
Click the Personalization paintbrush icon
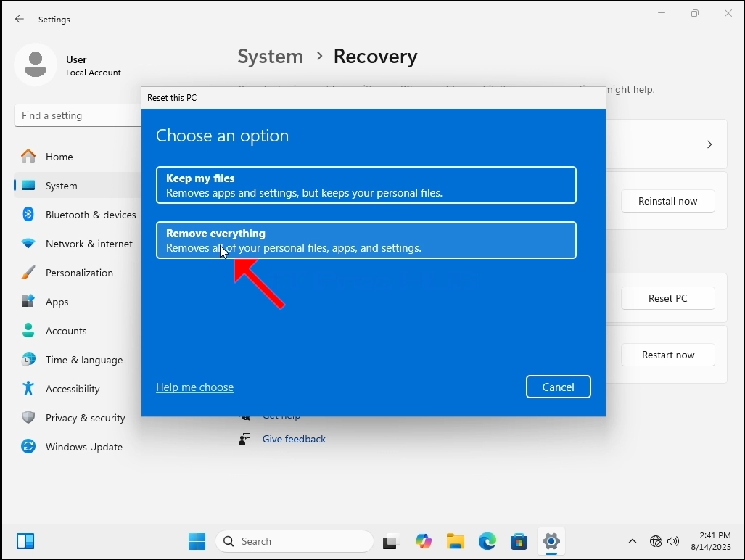pyautogui.click(x=28, y=272)
